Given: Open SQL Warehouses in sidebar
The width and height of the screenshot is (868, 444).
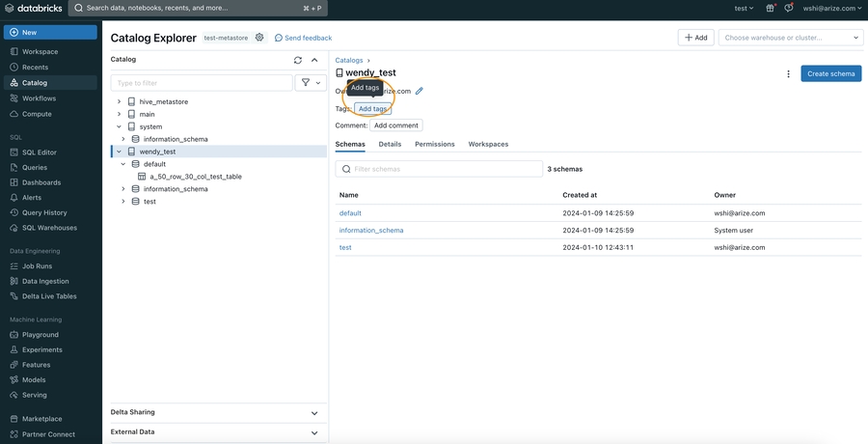Looking at the screenshot, I should click(x=49, y=227).
